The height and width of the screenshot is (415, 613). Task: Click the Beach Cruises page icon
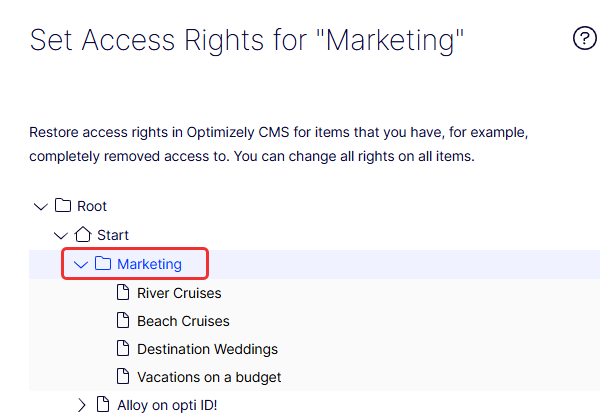coord(124,321)
